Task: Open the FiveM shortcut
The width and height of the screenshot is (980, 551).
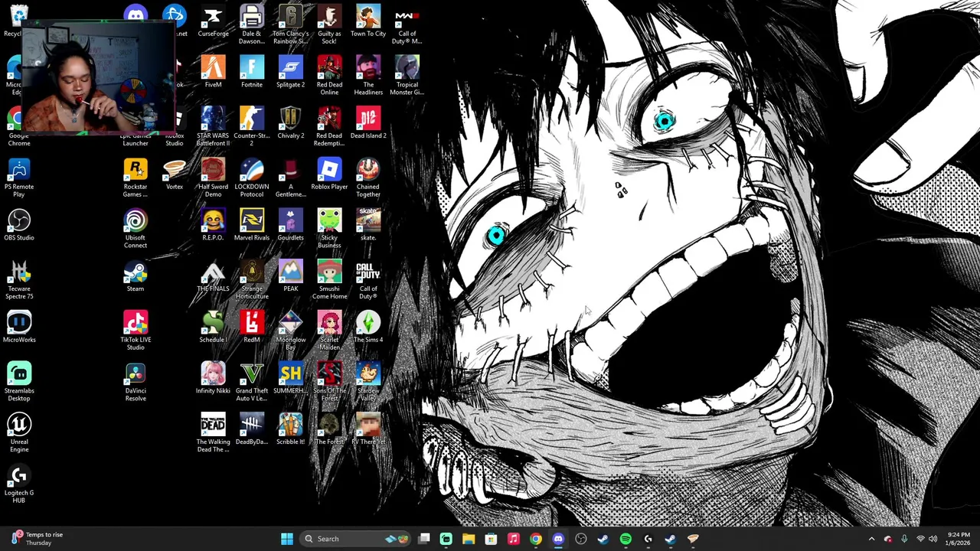Action: coord(213,72)
